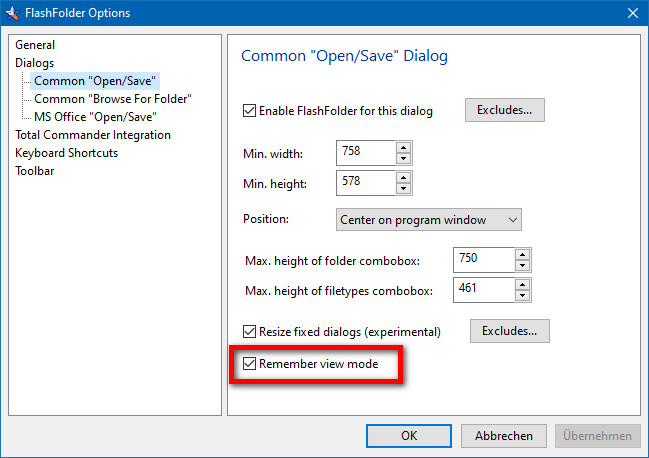The image size is (649, 458).
Task: Toggle Resize fixed dialogs (experimental) checkbox
Action: 249,331
